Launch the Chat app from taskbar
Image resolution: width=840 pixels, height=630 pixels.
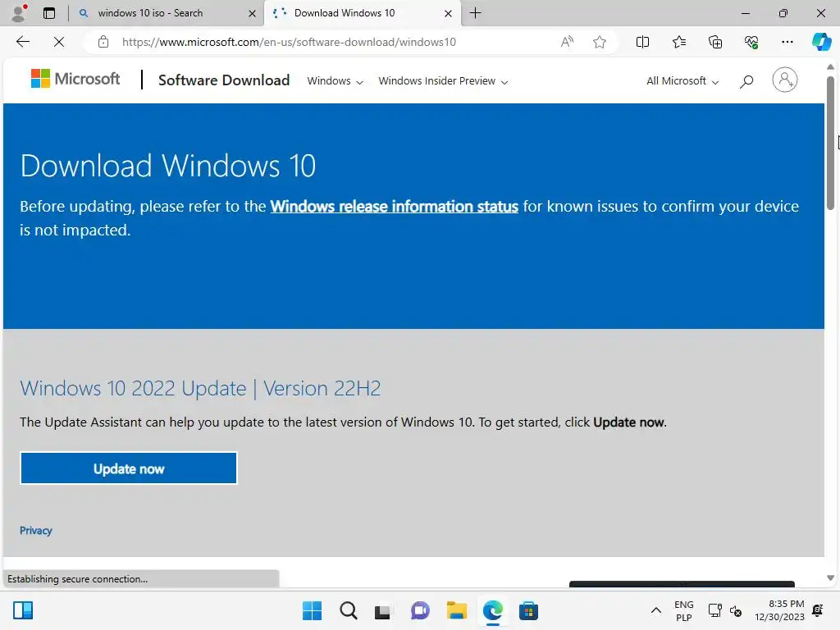click(421, 610)
